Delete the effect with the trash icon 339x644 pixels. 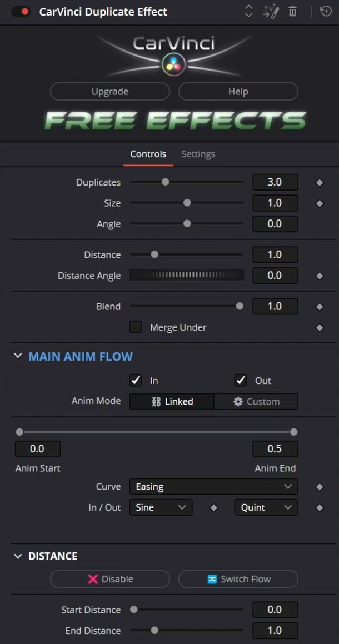(292, 12)
